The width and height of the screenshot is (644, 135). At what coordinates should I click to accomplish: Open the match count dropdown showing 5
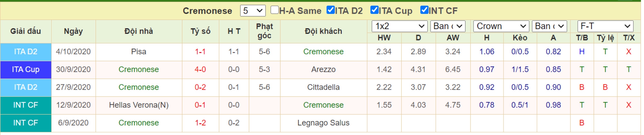pyautogui.click(x=253, y=11)
